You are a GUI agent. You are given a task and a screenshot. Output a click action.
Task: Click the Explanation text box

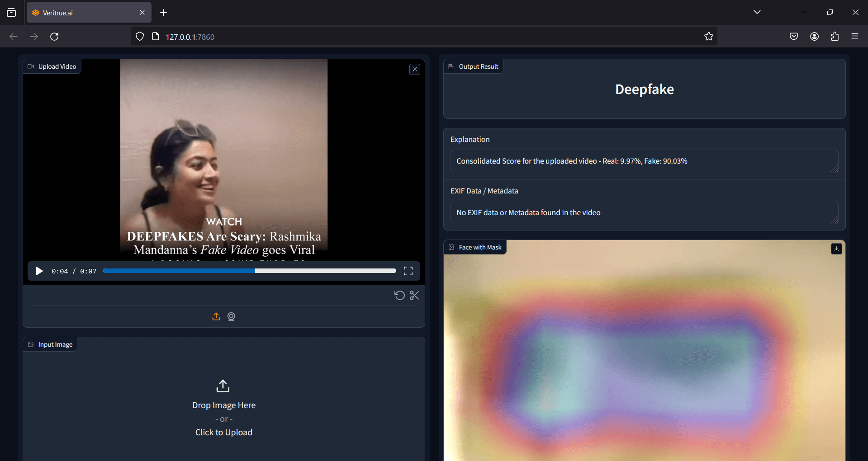click(x=644, y=161)
